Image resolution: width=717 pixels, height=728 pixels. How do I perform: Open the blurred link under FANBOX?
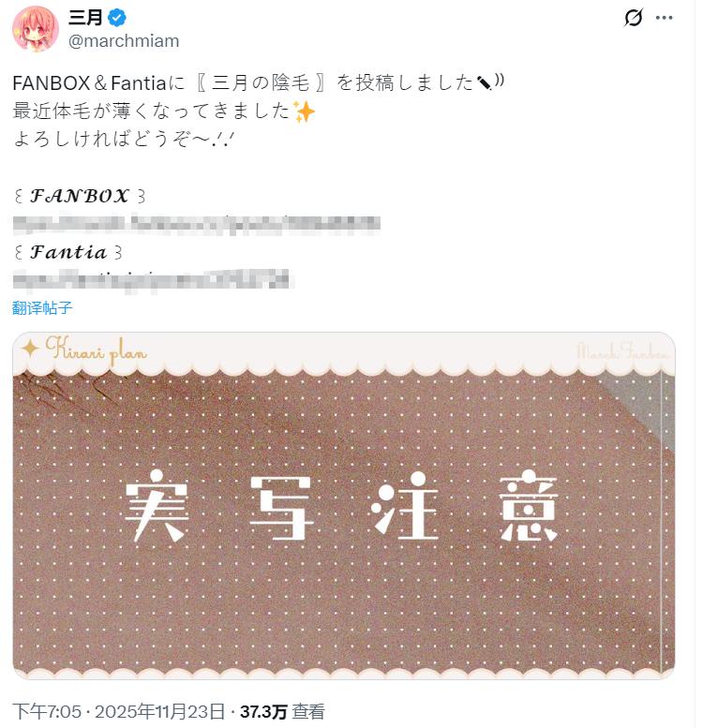[195, 224]
